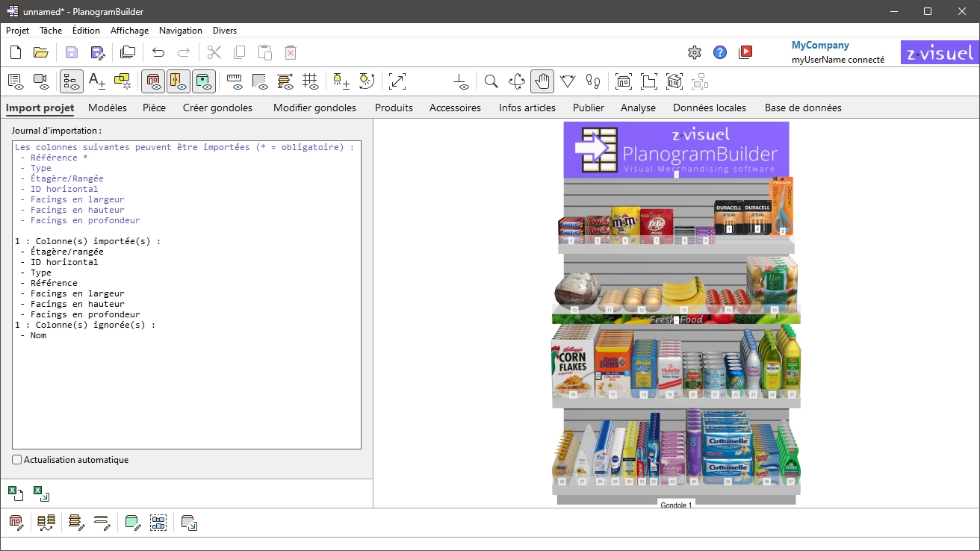Toggle green product visibility button
The height and width of the screenshot is (551, 980).
[204, 81]
